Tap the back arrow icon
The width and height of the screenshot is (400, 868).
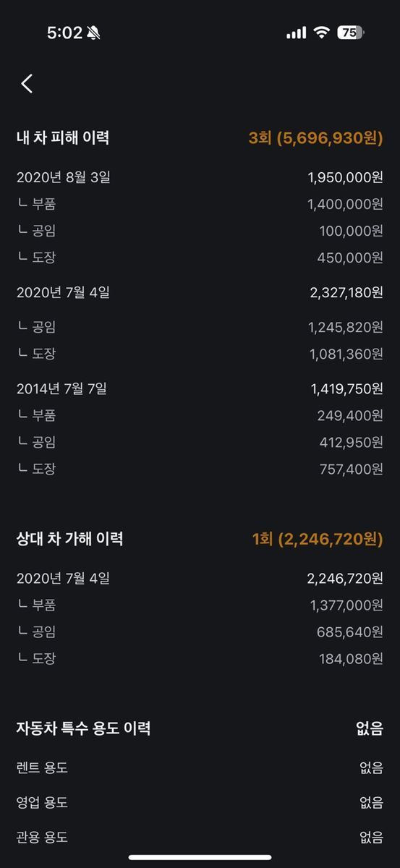(27, 84)
